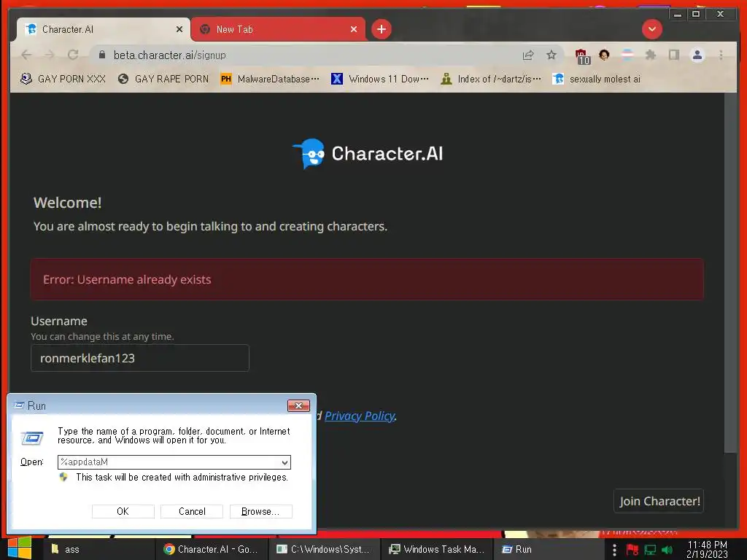Click OK in the Run dialog

tap(123, 511)
